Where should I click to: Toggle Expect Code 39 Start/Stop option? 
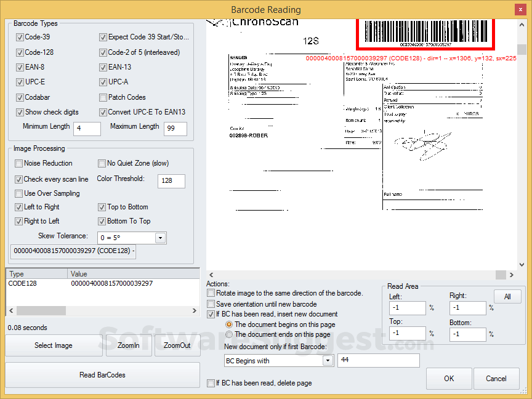(x=103, y=38)
